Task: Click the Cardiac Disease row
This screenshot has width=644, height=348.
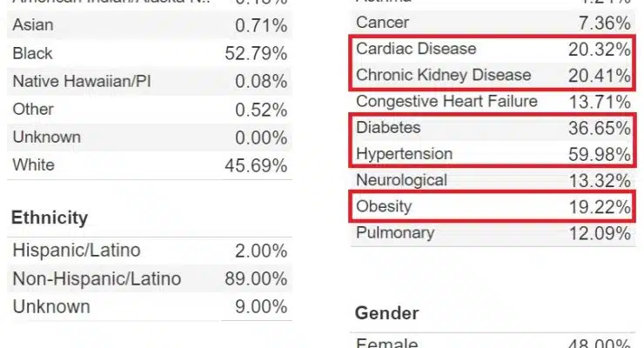Action: (x=493, y=49)
